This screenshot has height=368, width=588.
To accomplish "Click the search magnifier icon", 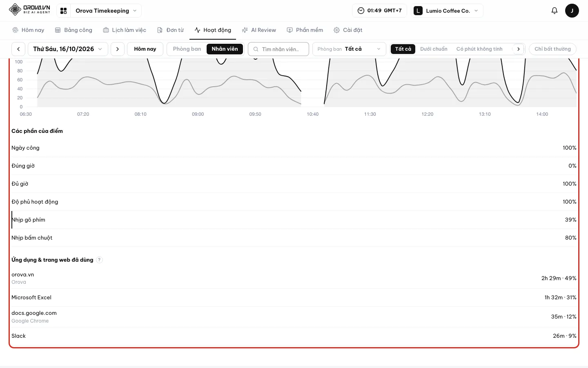I will click(x=256, y=49).
